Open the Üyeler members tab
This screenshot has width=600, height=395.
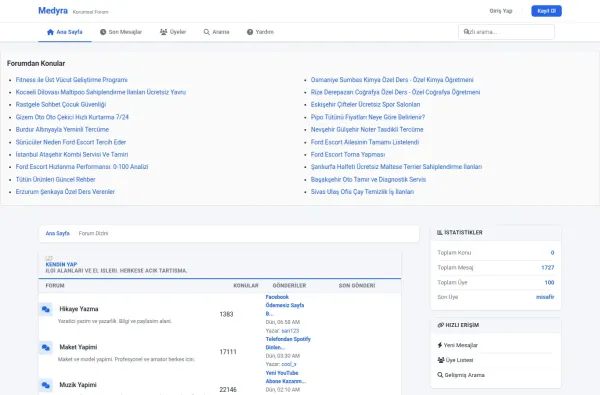pos(173,32)
